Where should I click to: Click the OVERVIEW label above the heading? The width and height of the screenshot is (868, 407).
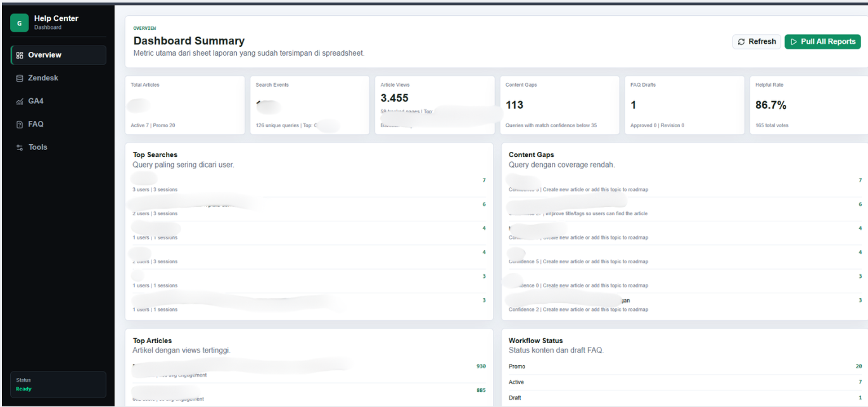(x=144, y=28)
